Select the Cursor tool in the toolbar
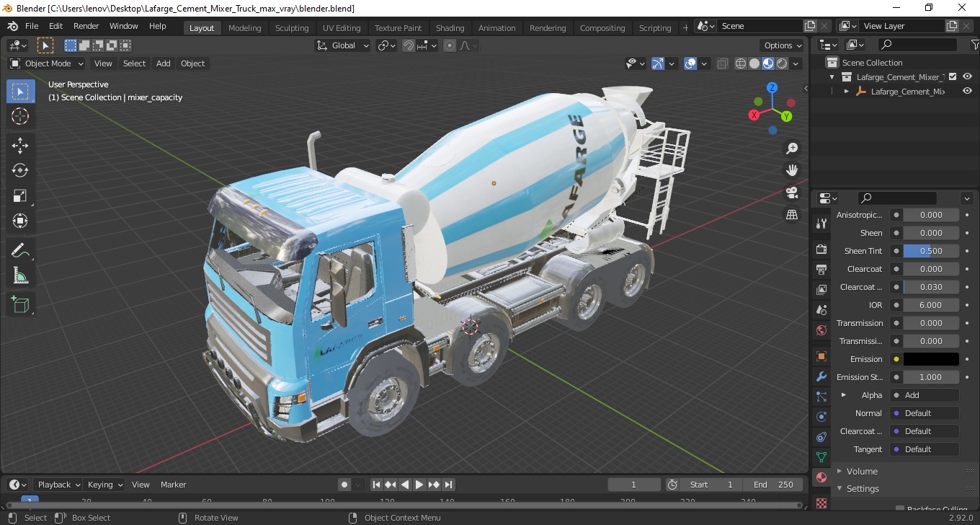Screen dimensions: 980x525 [20, 116]
